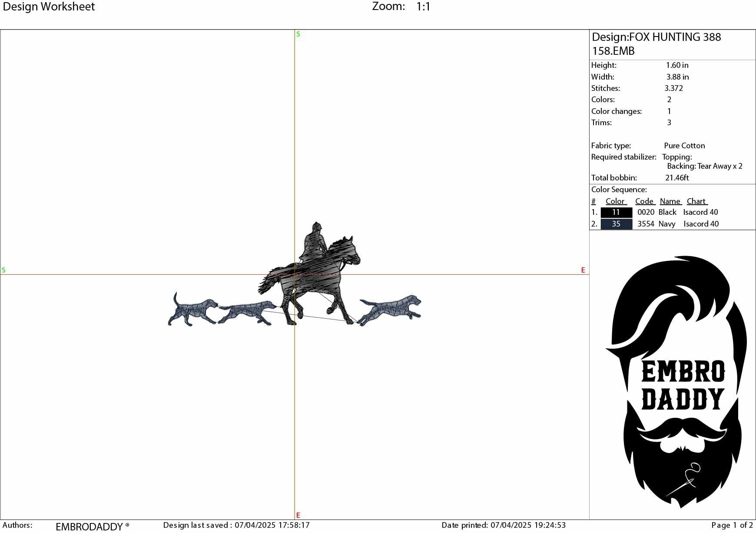Viewport: 756px width, 533px height.
Task: Click the 'Zoom: 1:1' label
Action: pos(401,7)
